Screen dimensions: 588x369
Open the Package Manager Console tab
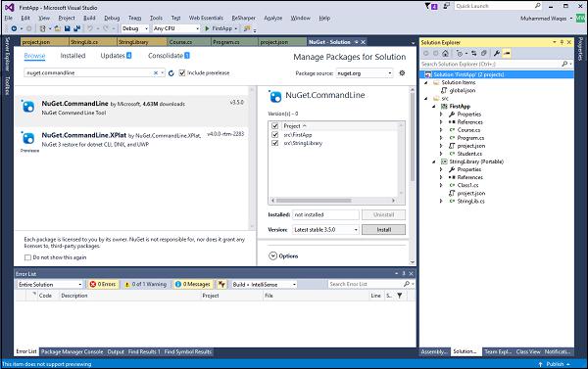(72, 351)
